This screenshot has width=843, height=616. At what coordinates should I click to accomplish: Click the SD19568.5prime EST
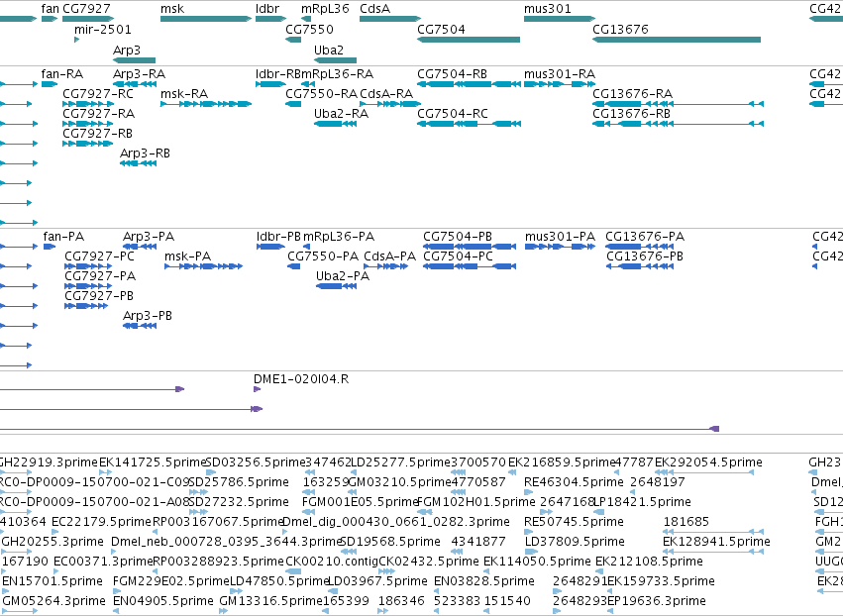click(x=349, y=552)
